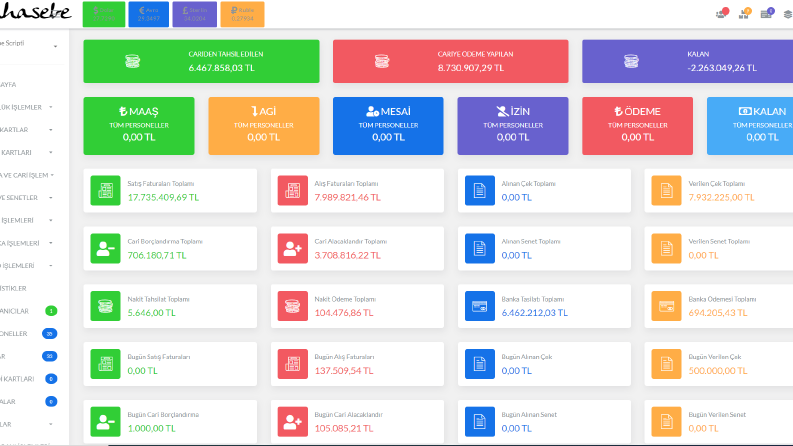Click the coins icon in Cariden Tahsil Edilen card
This screenshot has width=793, height=446.
click(133, 61)
